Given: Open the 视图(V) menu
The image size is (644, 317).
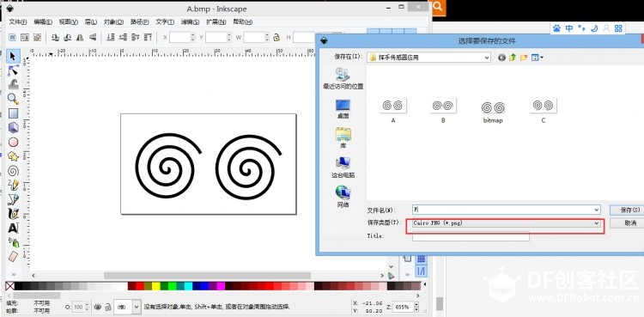Looking at the screenshot, I should pyautogui.click(x=68, y=21).
